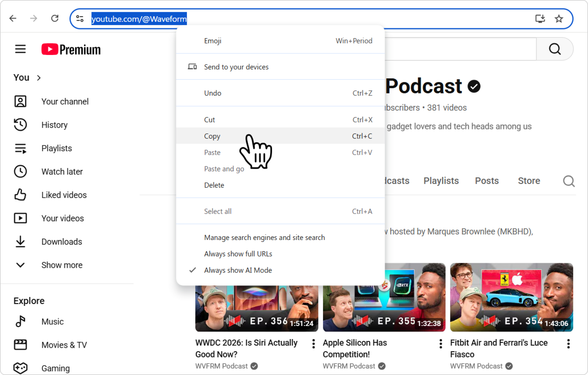
Task: Open site information icon in address bar
Action: tap(80, 19)
